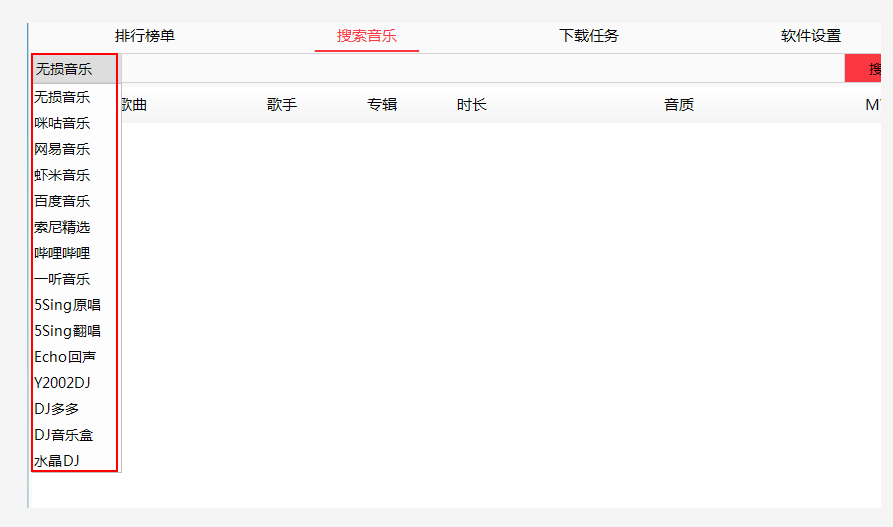The width and height of the screenshot is (893, 527).
Task: Select 哔哩哔哩 as the search source
Action: (62, 253)
